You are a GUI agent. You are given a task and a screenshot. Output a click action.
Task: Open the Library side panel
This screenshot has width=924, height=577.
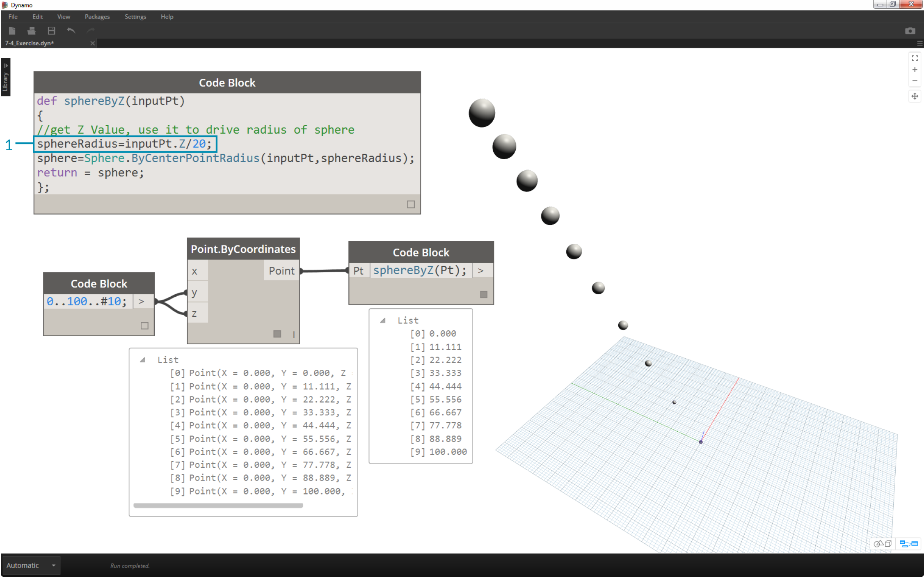[x=5, y=77]
